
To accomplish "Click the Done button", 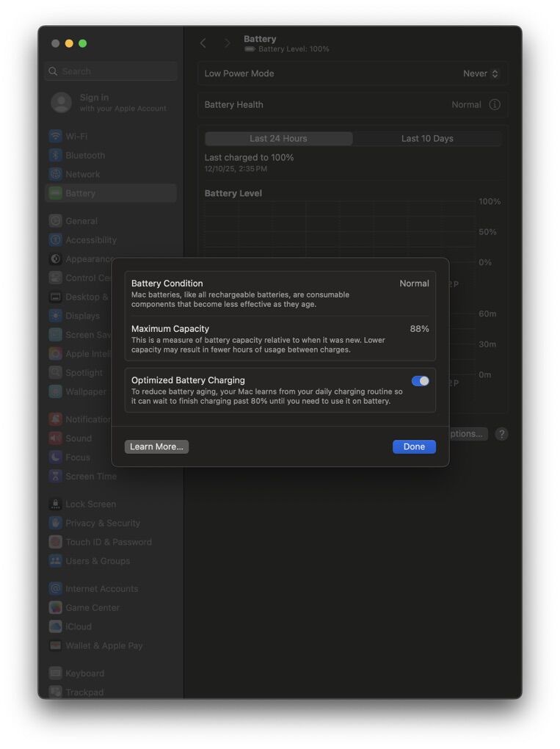I will [x=414, y=446].
